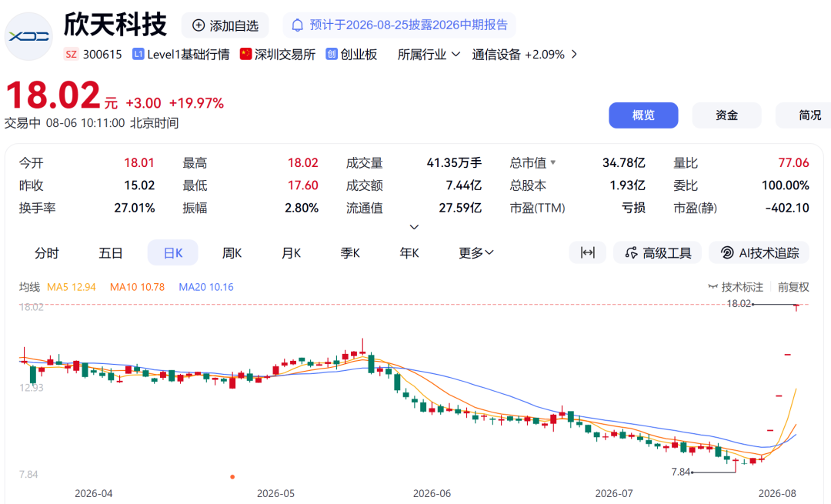The image size is (831, 504).
Task: Open AI技术追踪 tracking
Action: [759, 253]
